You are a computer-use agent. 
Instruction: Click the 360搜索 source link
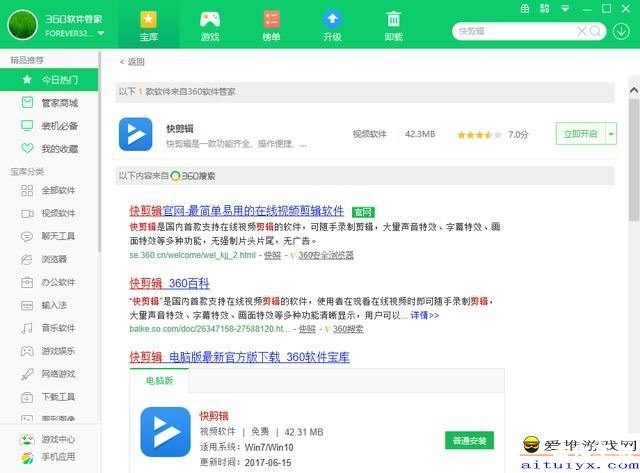348,329
